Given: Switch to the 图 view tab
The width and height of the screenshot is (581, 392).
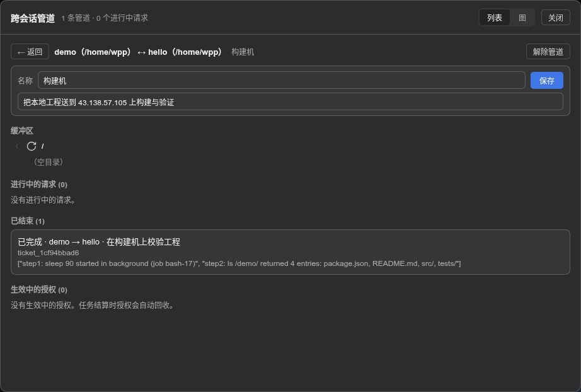Looking at the screenshot, I should tap(522, 18).
